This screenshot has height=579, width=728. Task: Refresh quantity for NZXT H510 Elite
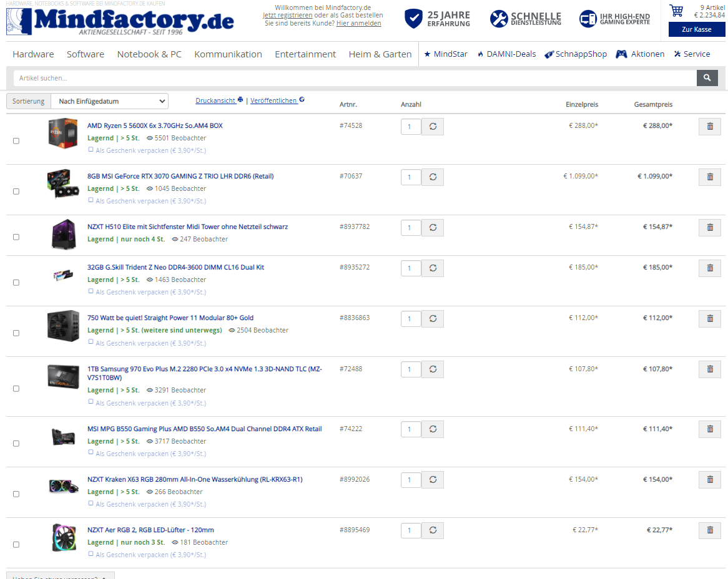click(433, 228)
